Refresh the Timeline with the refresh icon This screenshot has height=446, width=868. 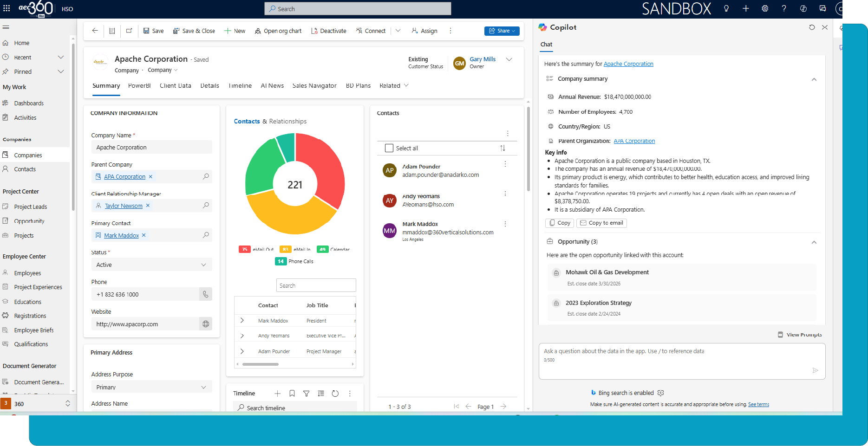[x=335, y=394]
